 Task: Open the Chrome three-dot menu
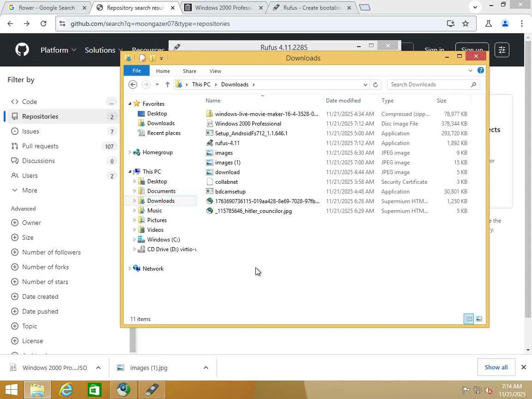521,24
